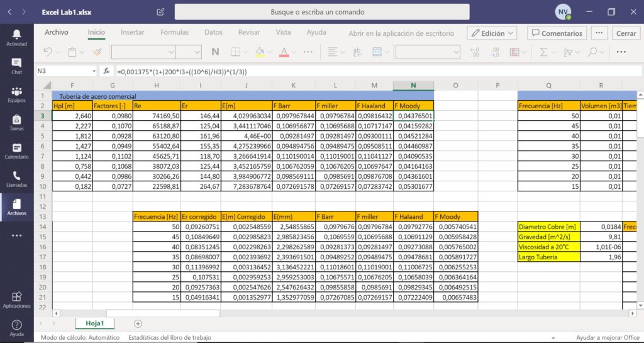Image resolution: width=644 pixels, height=343 pixels.
Task: Click the insert function fx button
Action: point(107,71)
